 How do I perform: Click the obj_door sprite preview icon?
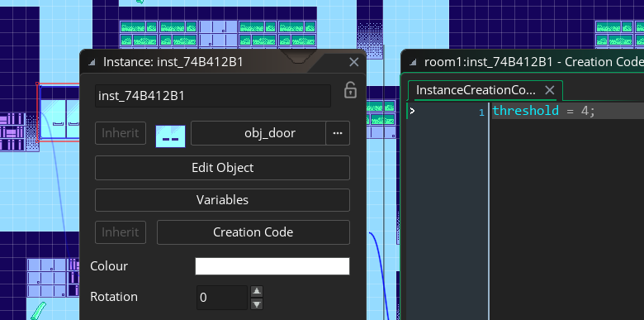click(170, 136)
